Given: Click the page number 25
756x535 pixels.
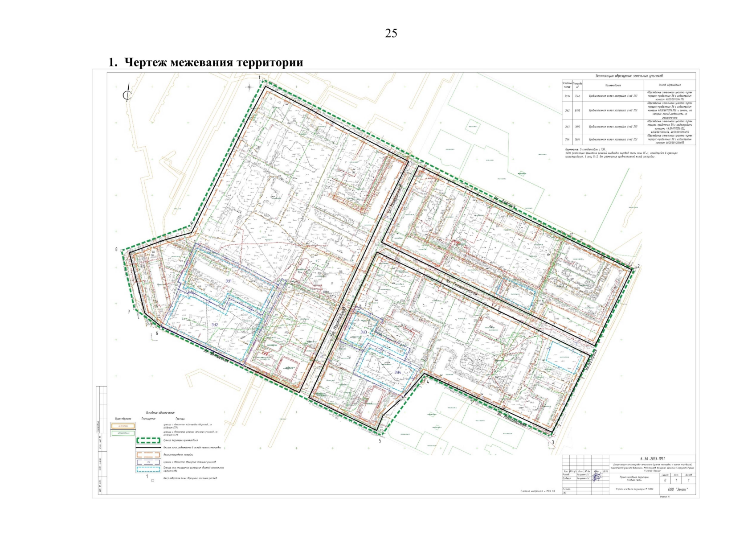Looking at the screenshot, I should [x=391, y=33].
